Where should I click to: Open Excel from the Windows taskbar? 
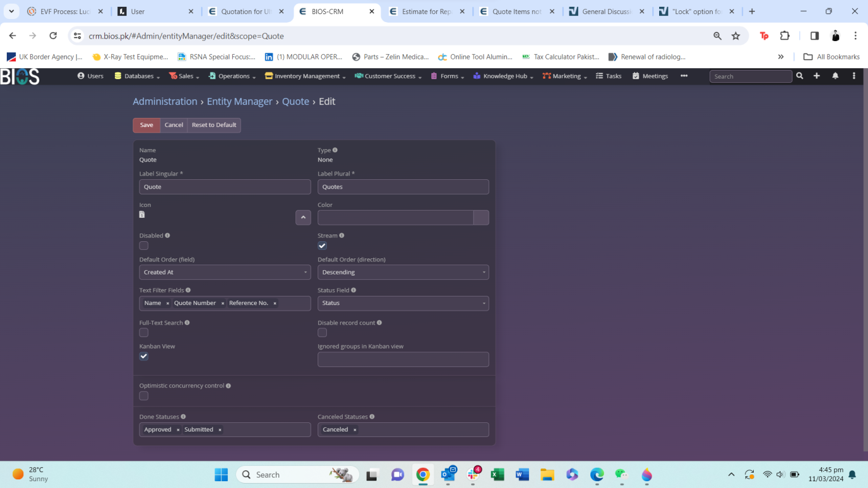tap(498, 474)
